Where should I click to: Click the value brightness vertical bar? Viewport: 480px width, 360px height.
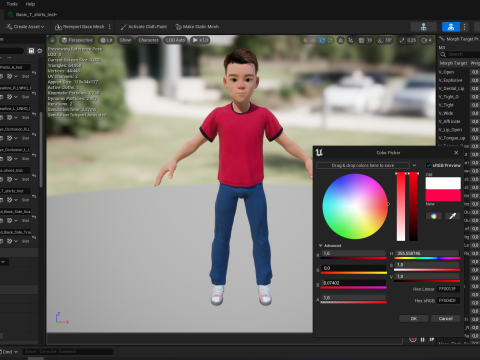(413, 206)
